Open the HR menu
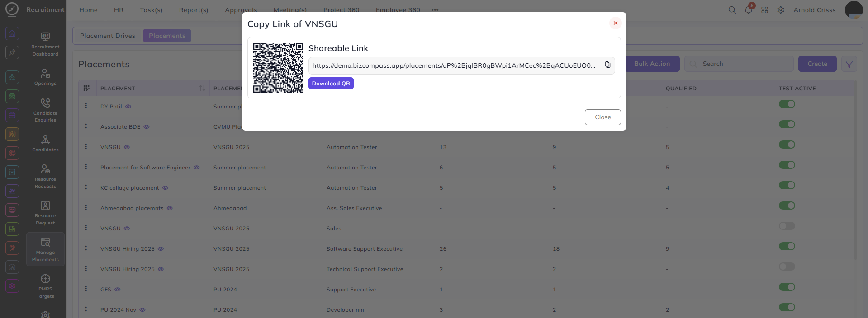Image resolution: width=868 pixels, height=318 pixels. 119,10
